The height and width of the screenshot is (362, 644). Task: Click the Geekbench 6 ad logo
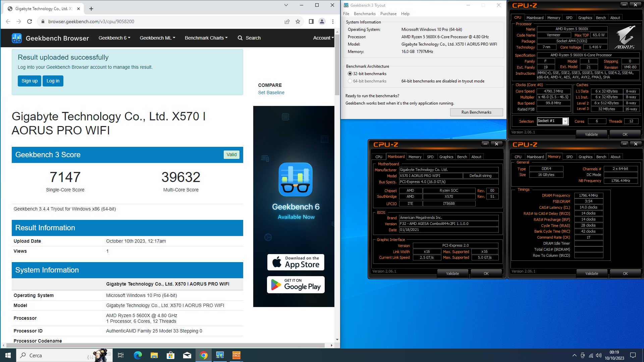tap(296, 180)
